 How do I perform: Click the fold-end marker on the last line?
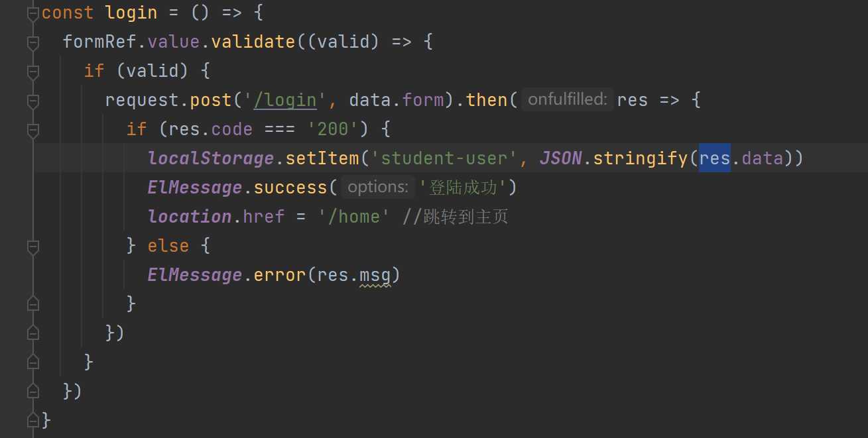pos(32,420)
